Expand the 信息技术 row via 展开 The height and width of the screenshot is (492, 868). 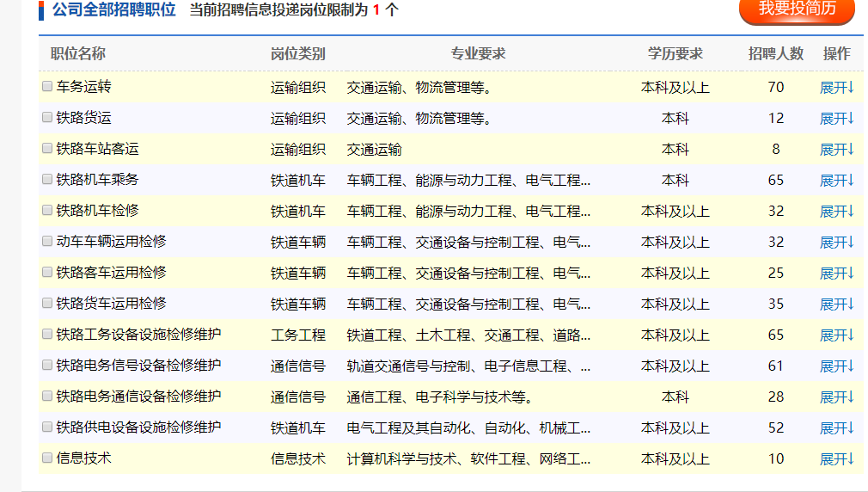point(836,459)
